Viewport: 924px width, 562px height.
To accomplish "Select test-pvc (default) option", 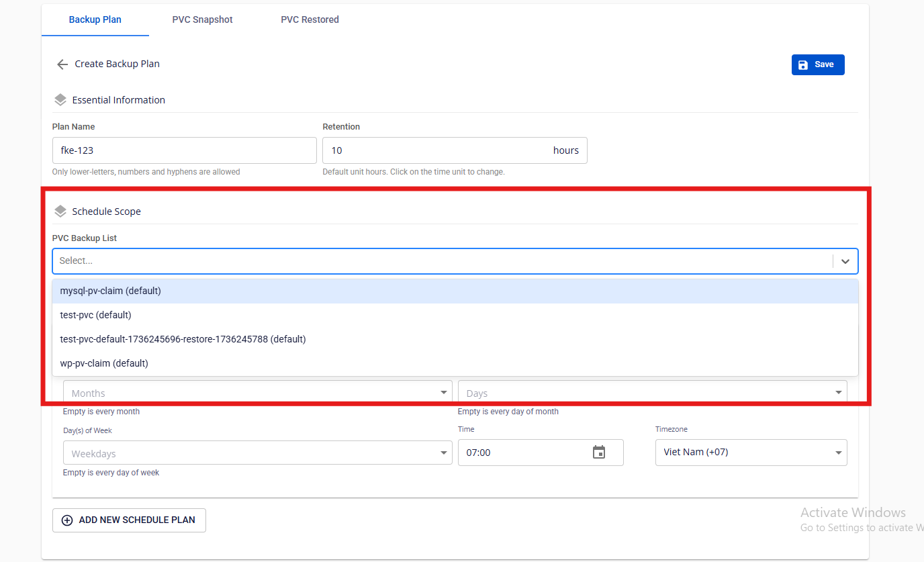I will pos(95,315).
